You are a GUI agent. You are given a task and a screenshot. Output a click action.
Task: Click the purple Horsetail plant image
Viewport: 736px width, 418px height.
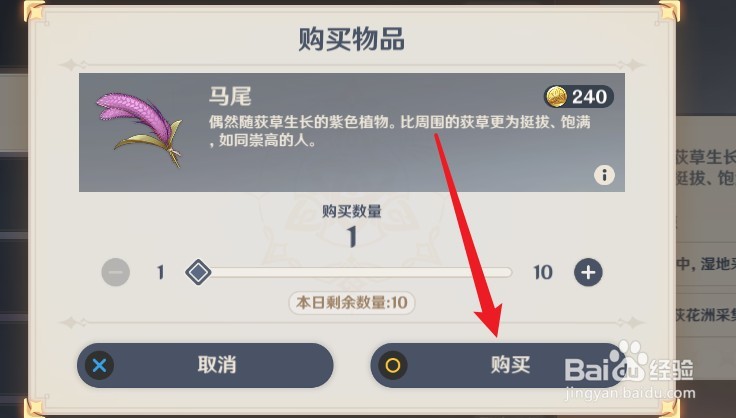138,128
